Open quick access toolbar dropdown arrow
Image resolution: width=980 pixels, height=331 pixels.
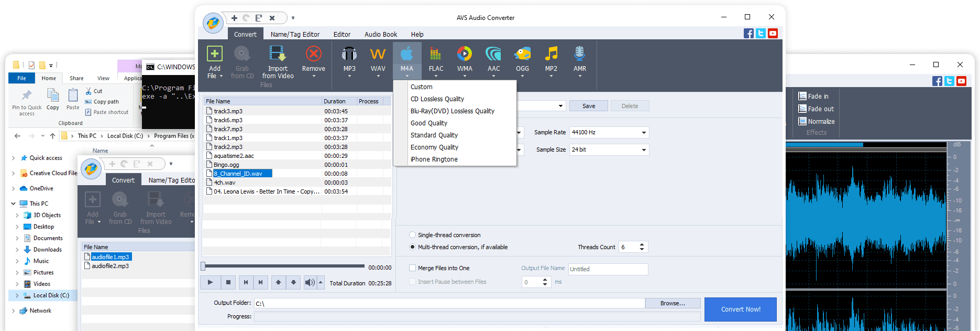(293, 18)
